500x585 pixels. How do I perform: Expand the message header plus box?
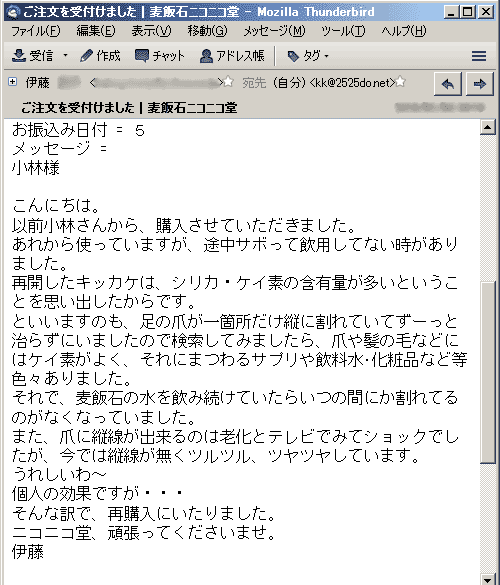[12, 82]
